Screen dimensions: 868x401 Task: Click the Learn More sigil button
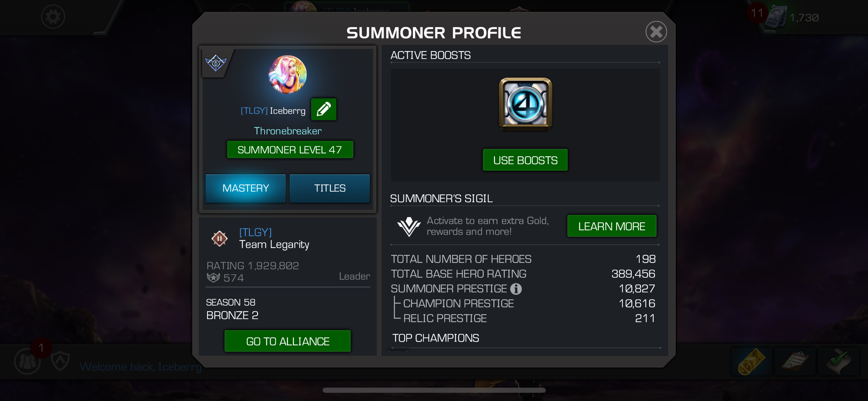pos(612,226)
